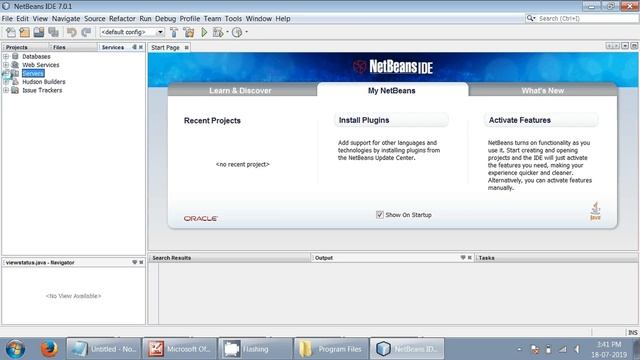Open the Debug menu
The width and height of the screenshot is (640, 360).
[x=165, y=19]
